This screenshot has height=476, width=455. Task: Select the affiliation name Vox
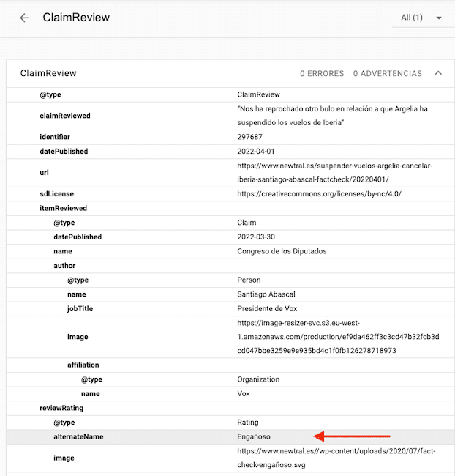point(244,394)
